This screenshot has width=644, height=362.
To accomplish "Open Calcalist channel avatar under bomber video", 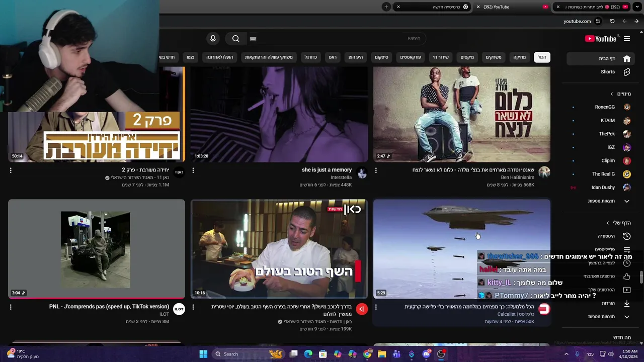I will (x=544, y=309).
